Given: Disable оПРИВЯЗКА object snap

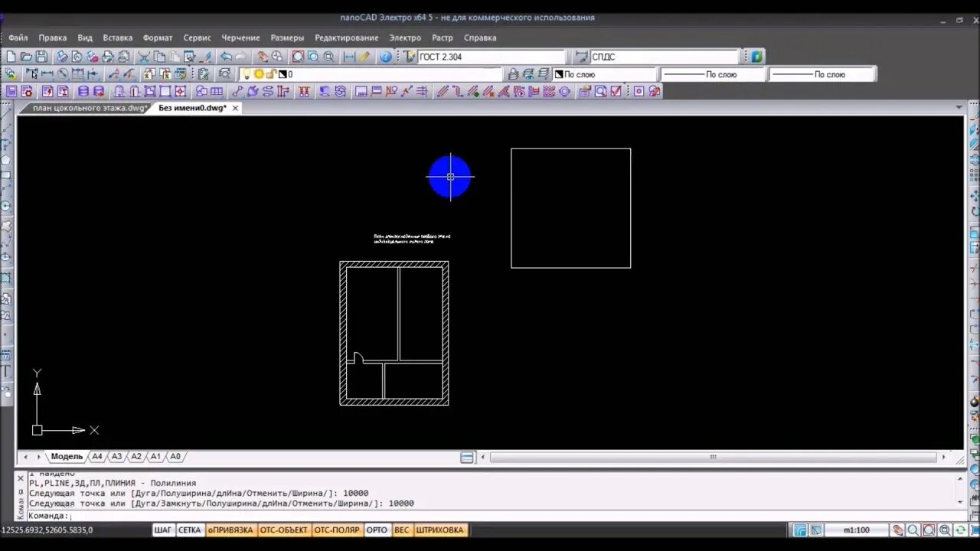Looking at the screenshot, I should click(230, 530).
